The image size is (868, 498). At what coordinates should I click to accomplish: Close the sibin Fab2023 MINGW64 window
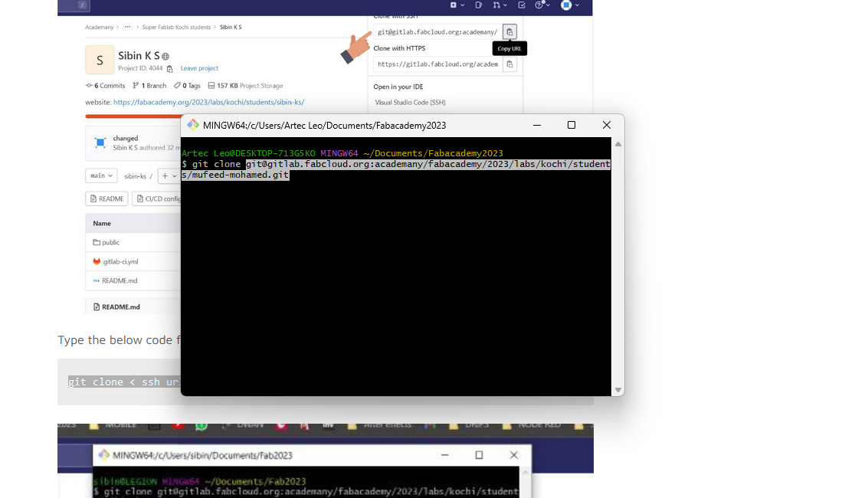pyautogui.click(x=514, y=455)
